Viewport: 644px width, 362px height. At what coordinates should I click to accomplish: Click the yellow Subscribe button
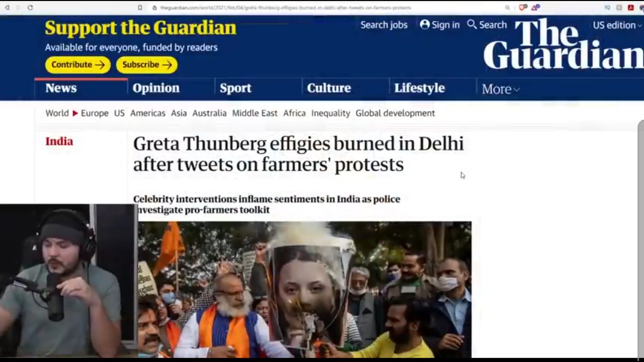[147, 64]
